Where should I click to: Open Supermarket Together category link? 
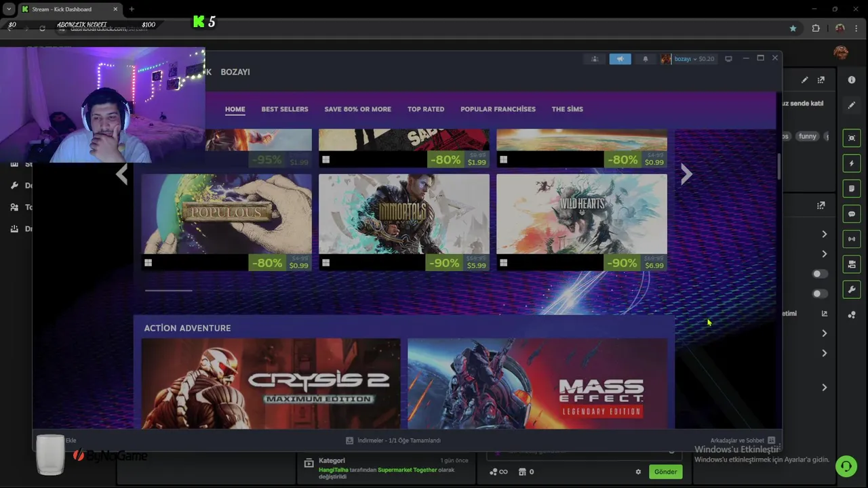[408, 469]
